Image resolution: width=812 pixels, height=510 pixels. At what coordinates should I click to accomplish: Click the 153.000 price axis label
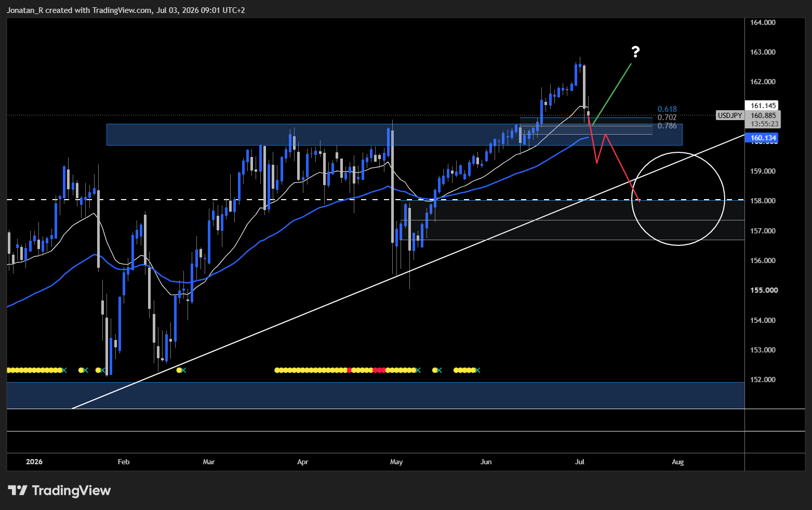[x=763, y=350]
